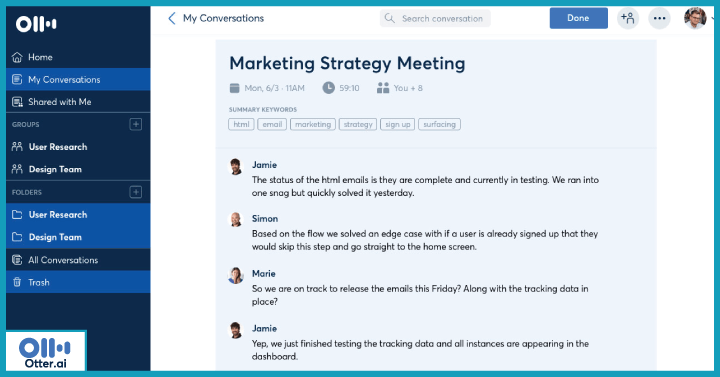The width and height of the screenshot is (720, 377).
Task: Go to All Conversations
Action: [78, 260]
